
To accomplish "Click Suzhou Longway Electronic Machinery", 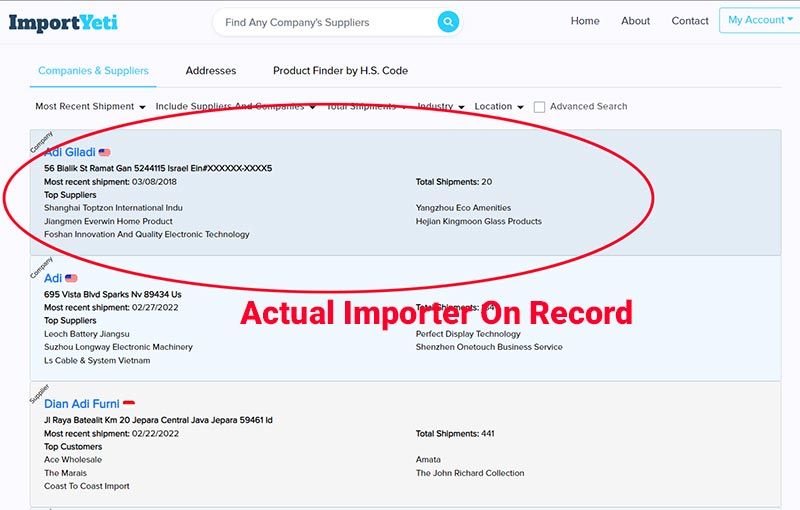I will point(118,347).
